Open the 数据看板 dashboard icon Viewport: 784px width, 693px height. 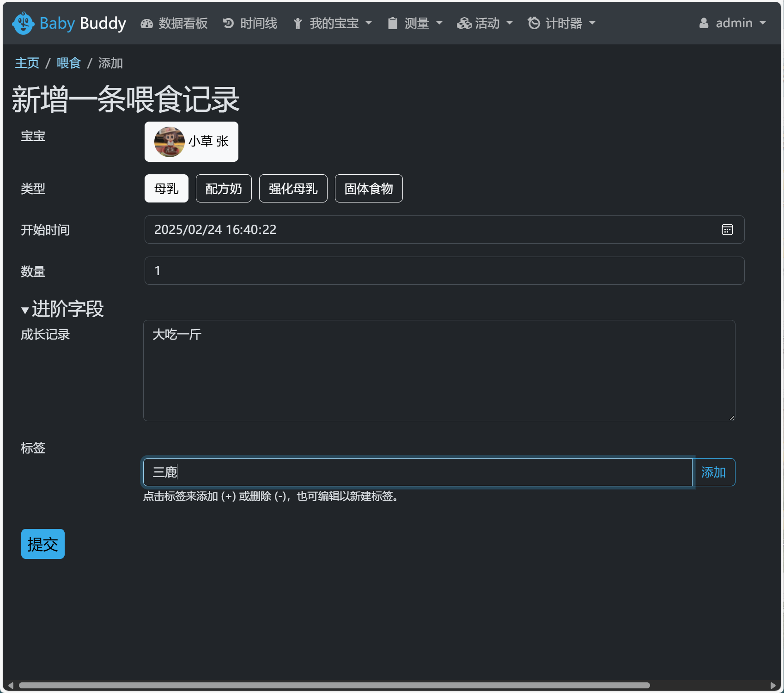click(x=146, y=23)
